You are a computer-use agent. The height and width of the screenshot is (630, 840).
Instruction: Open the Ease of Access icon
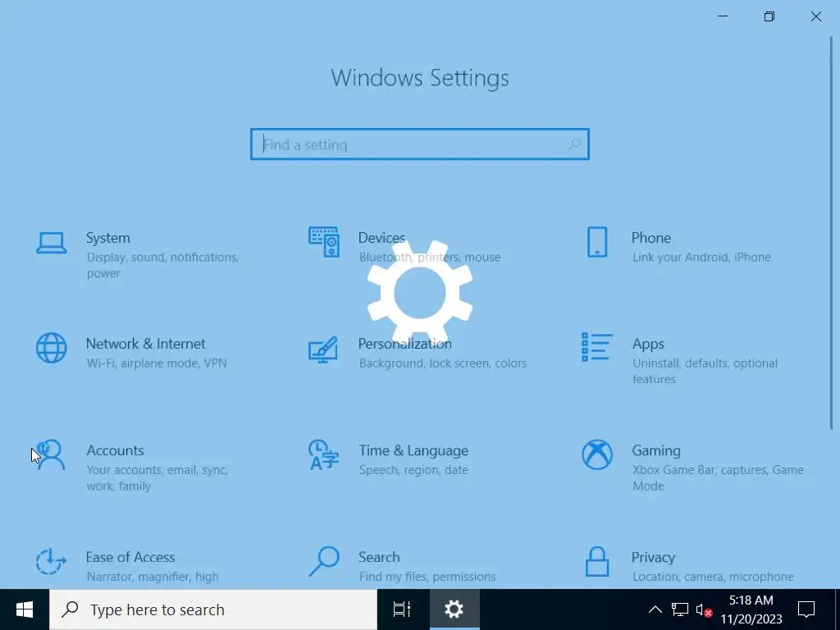[51, 561]
